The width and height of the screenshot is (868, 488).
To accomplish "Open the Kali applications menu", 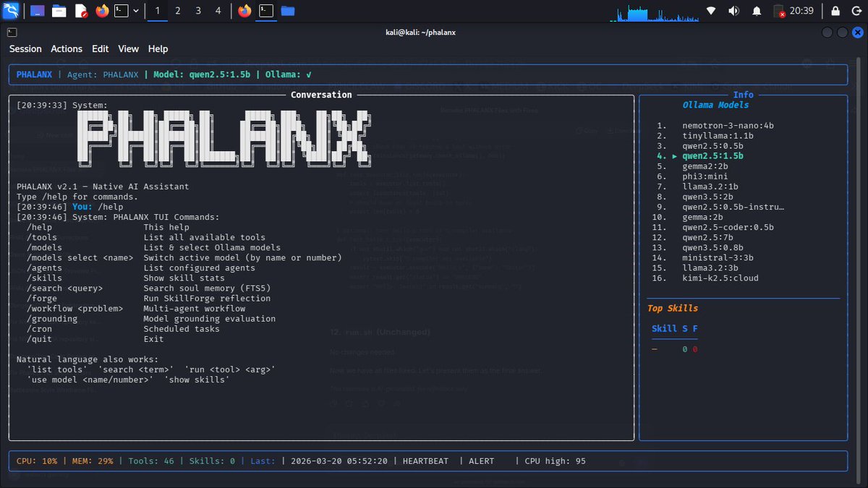I will pyautogui.click(x=10, y=11).
